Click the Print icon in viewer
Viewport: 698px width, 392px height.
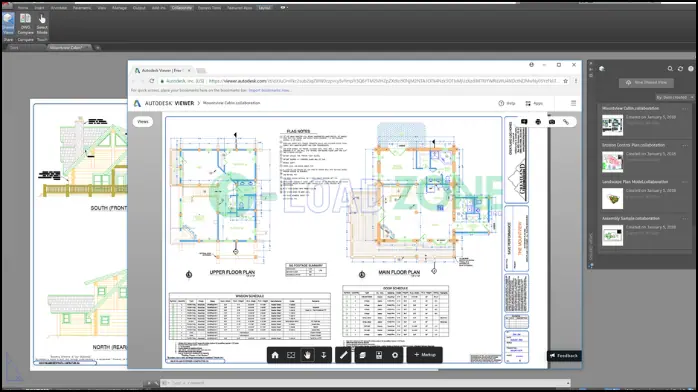538,122
